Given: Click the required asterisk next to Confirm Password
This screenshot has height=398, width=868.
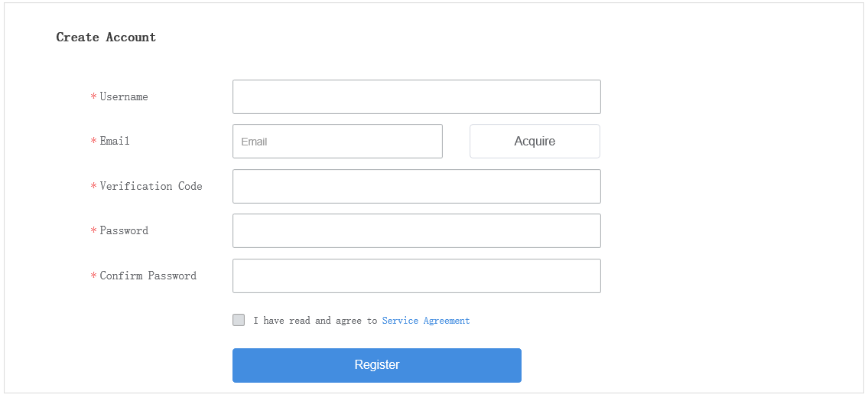Looking at the screenshot, I should click(x=93, y=276).
